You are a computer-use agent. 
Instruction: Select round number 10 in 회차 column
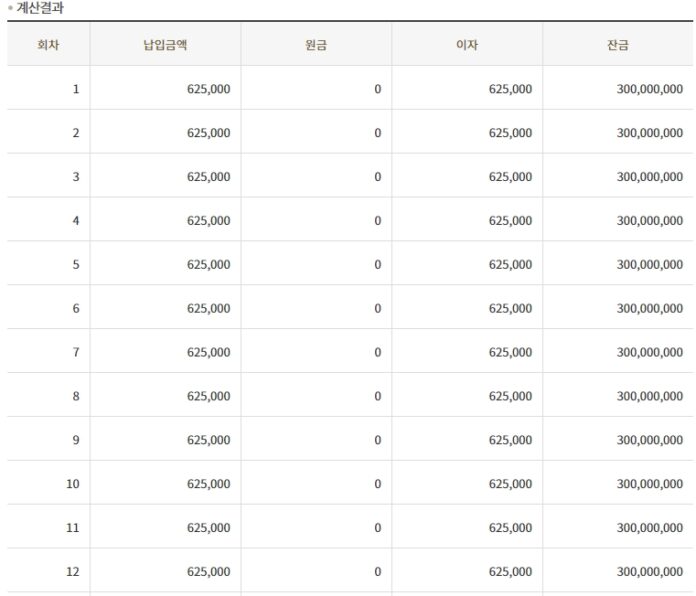[73, 484]
